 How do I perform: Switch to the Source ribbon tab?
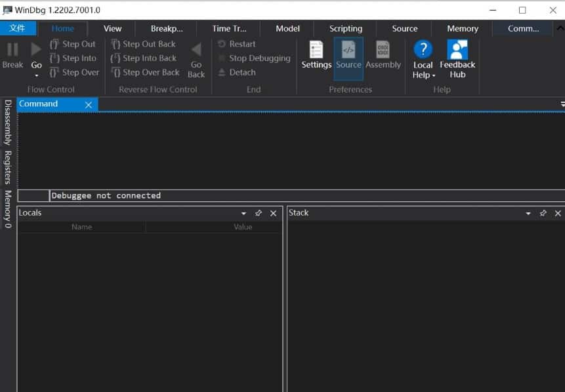[x=405, y=28]
